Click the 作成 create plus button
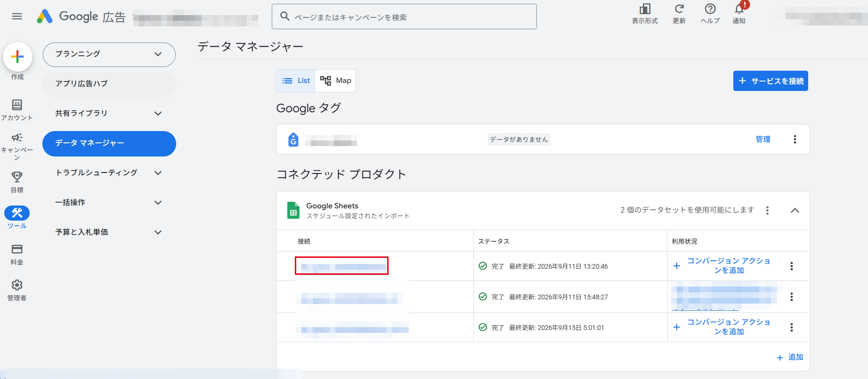The image size is (868, 379). tap(17, 57)
